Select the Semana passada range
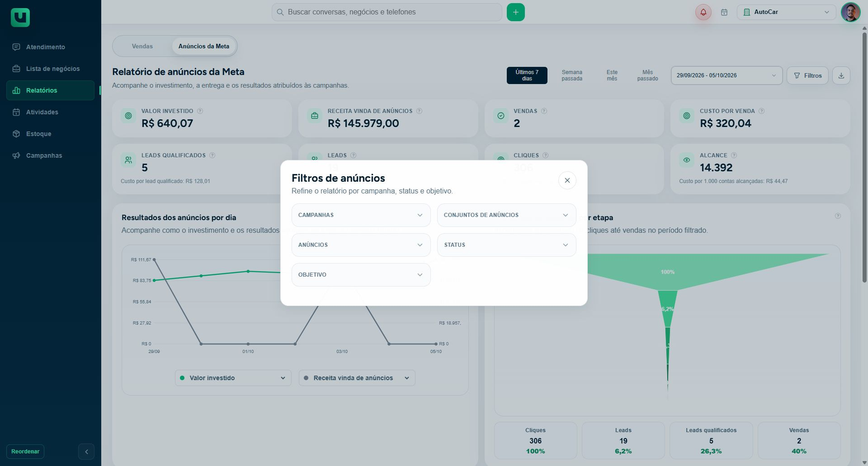 (x=572, y=75)
